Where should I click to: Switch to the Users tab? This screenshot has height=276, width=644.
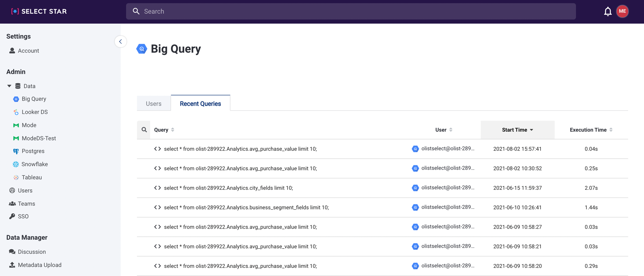(x=153, y=104)
